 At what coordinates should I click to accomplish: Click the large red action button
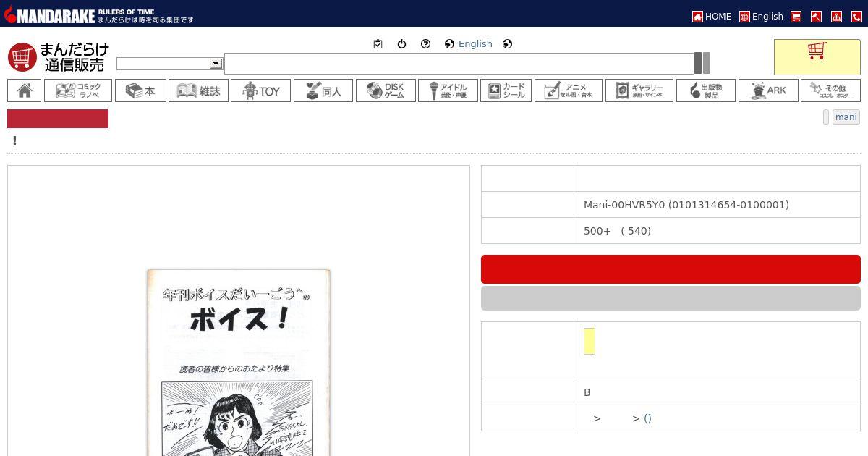click(x=671, y=269)
